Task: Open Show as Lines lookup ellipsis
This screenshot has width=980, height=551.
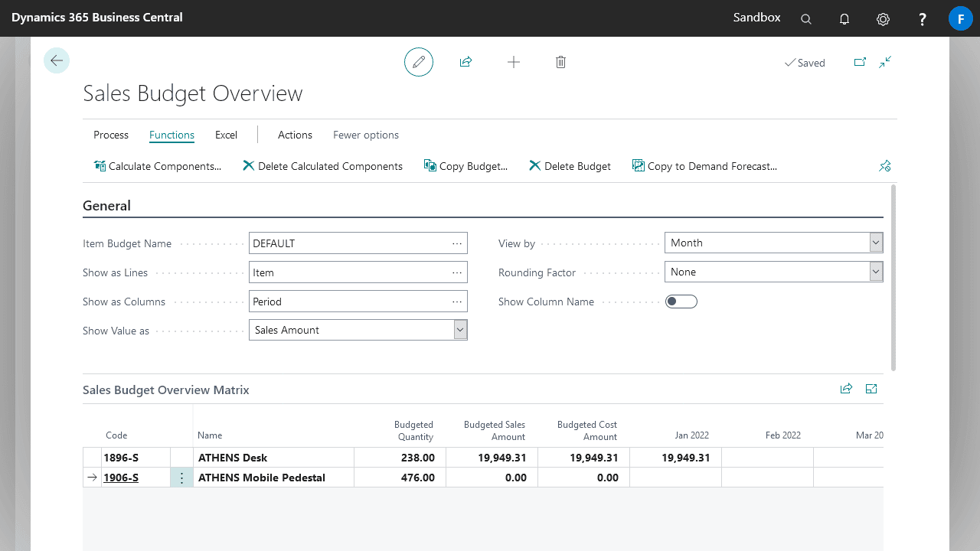Action: pos(457,272)
